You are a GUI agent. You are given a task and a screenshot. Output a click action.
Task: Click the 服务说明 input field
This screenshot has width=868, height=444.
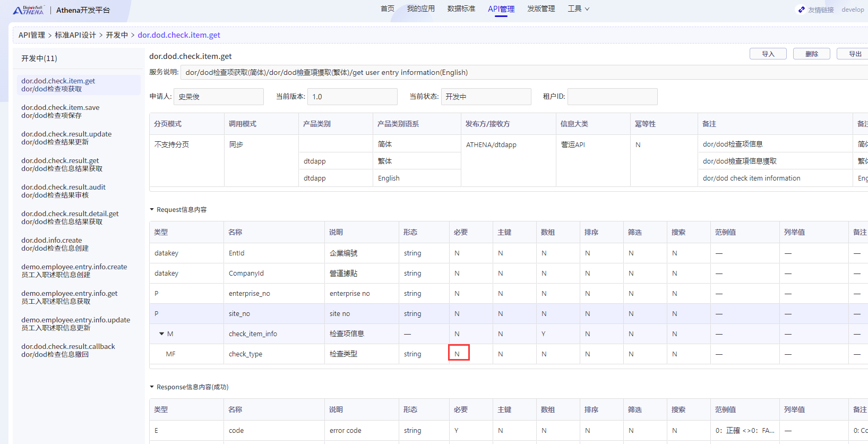524,72
